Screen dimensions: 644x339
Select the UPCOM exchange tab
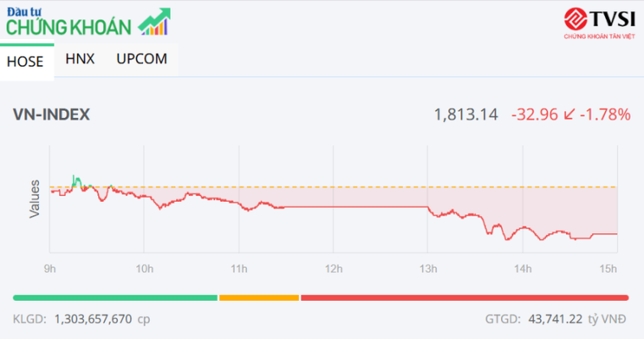pyautogui.click(x=141, y=59)
